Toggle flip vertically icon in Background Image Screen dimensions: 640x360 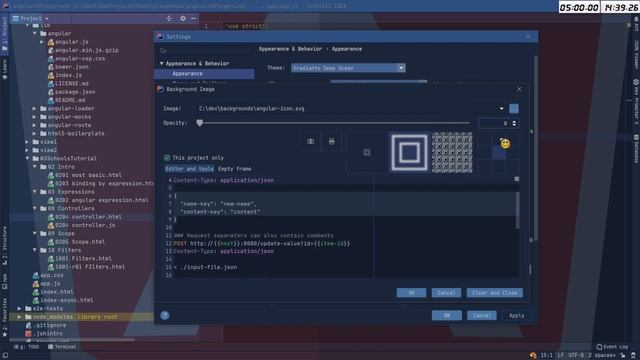[331, 142]
